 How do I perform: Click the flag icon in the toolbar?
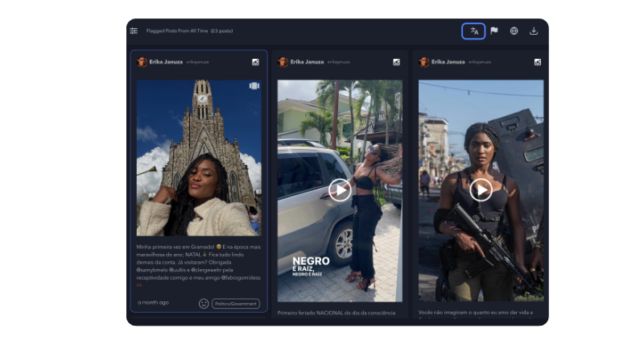[493, 31]
